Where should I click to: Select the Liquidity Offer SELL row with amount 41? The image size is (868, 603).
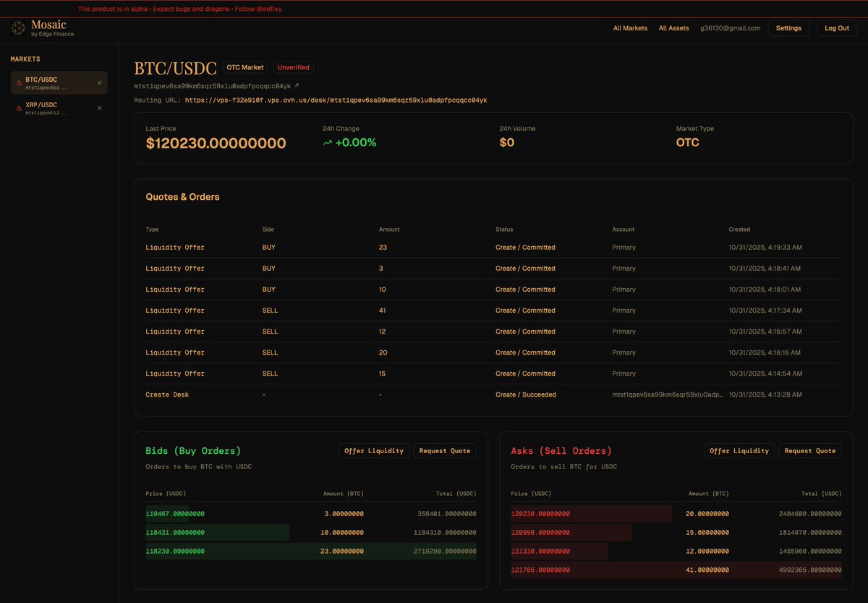click(493, 311)
